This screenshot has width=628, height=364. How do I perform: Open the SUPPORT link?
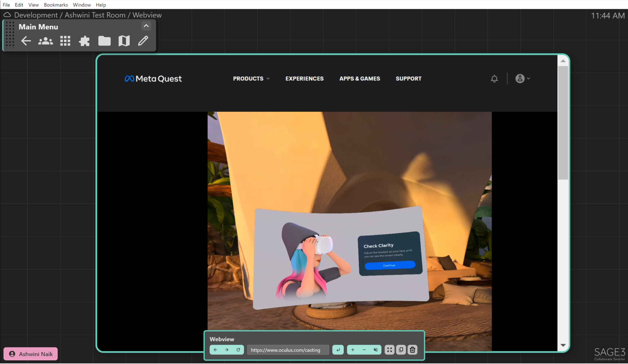[408, 79]
